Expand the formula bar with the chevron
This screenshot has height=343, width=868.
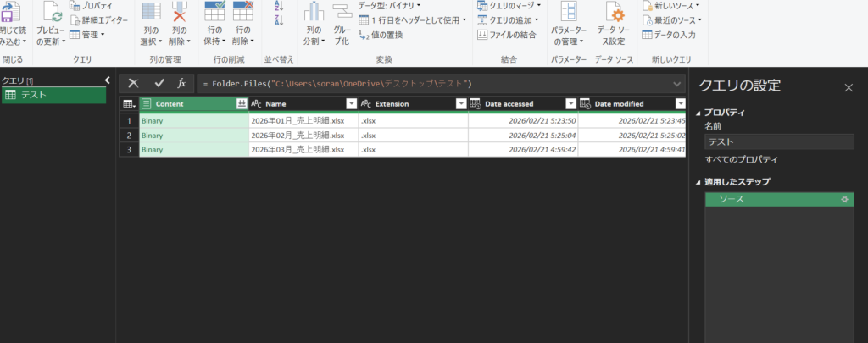tap(676, 84)
